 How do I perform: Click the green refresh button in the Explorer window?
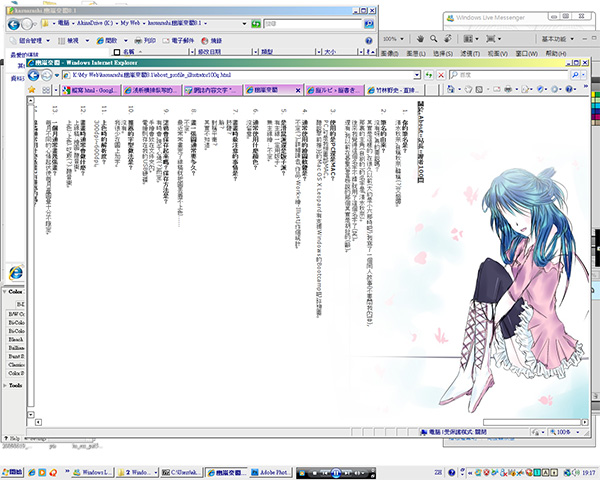[256, 24]
